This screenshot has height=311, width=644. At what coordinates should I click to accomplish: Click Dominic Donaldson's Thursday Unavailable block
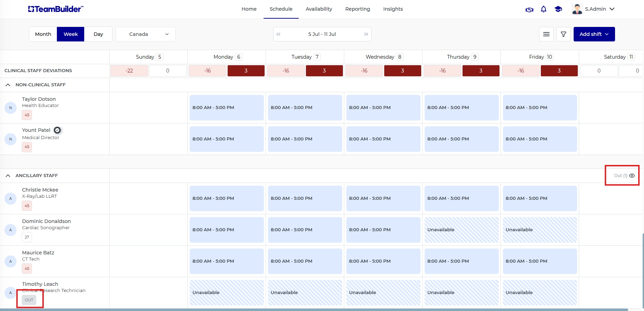point(462,230)
